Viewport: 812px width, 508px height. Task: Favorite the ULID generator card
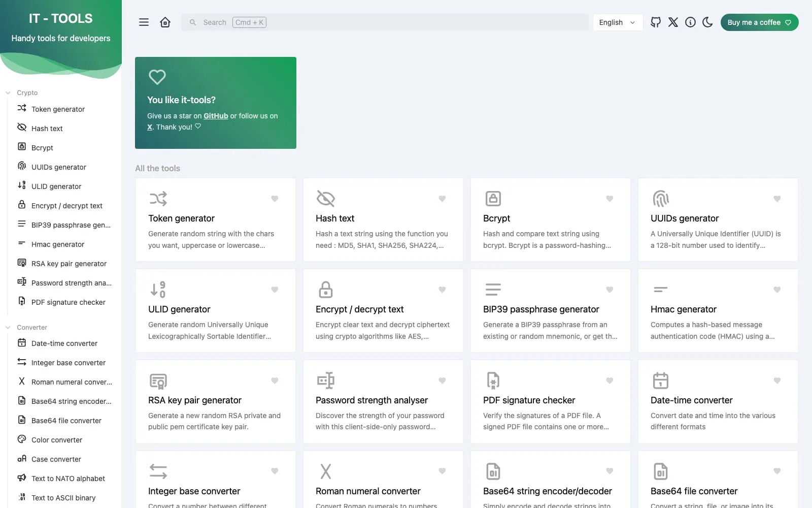coord(275,290)
